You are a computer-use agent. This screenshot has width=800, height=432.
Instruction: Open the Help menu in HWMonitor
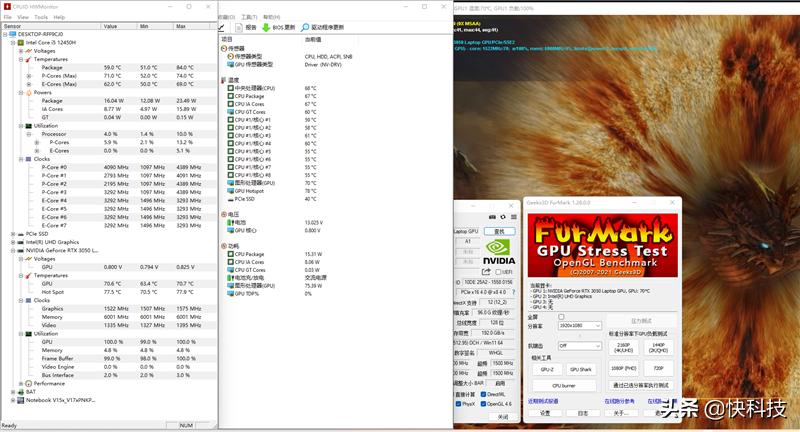point(59,17)
